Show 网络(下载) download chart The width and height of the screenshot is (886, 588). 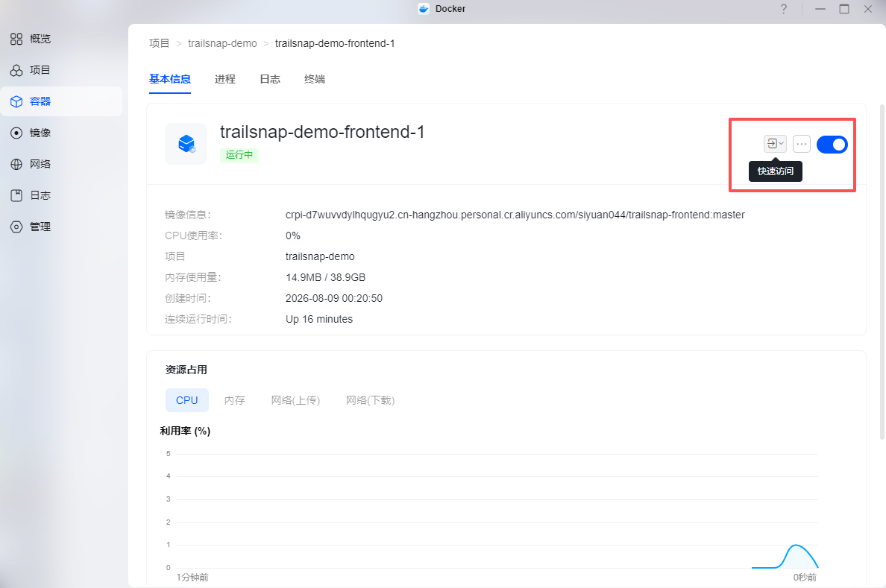[370, 400]
